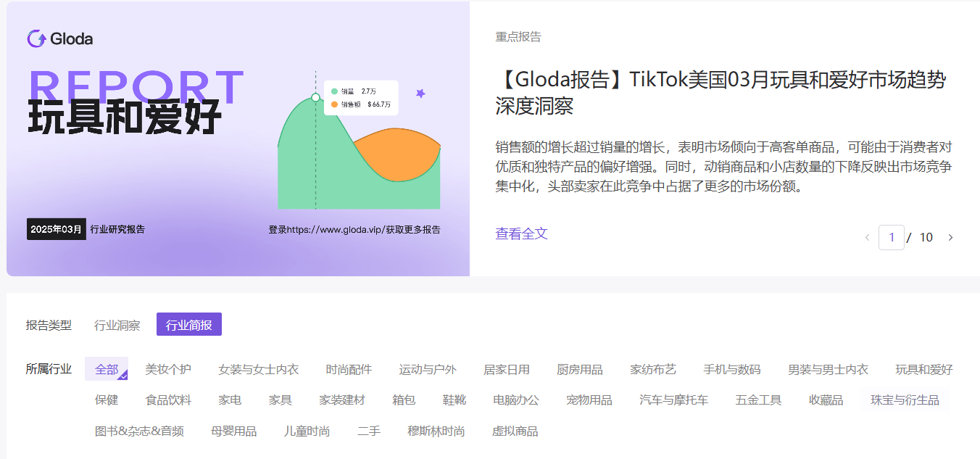Pick the 箱包 industry tag
This screenshot has height=459, width=980.
(404, 400)
